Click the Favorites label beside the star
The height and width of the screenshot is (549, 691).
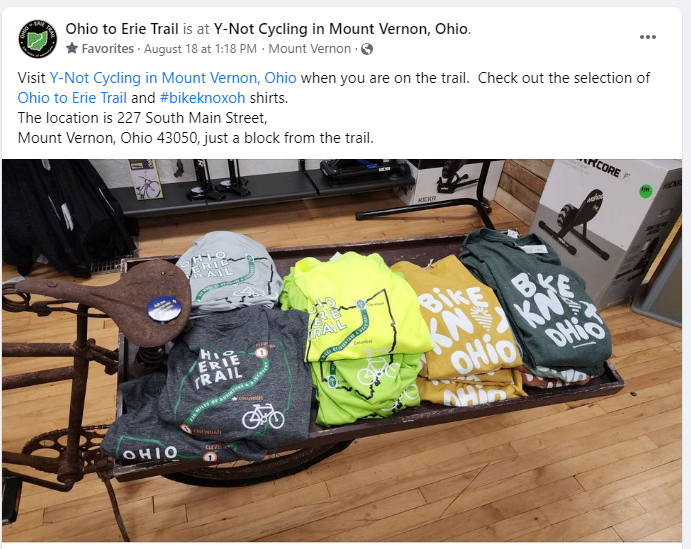pos(108,49)
